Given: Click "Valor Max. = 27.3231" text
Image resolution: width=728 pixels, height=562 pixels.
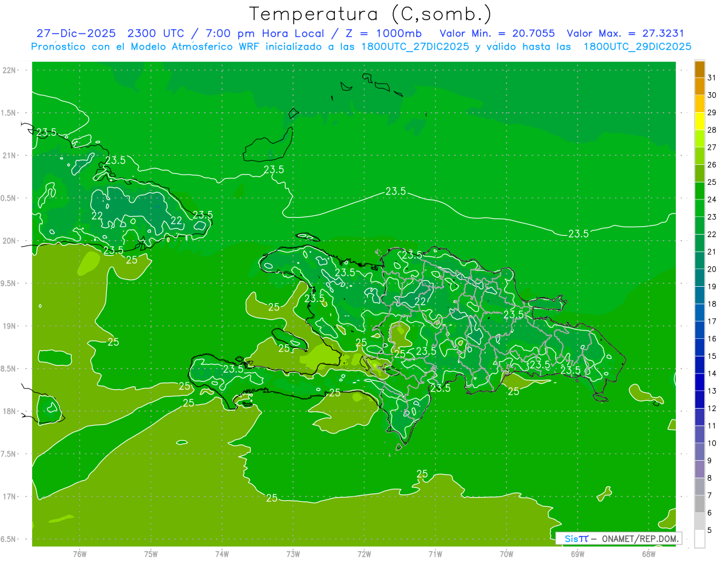Looking at the screenshot, I should [625, 34].
